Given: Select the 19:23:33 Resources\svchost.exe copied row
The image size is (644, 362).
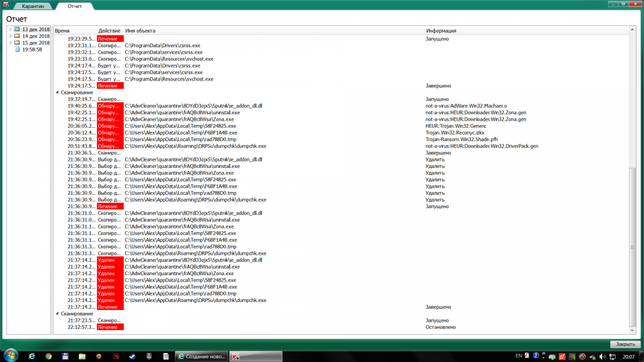Looking at the screenshot, I should coord(341,59).
